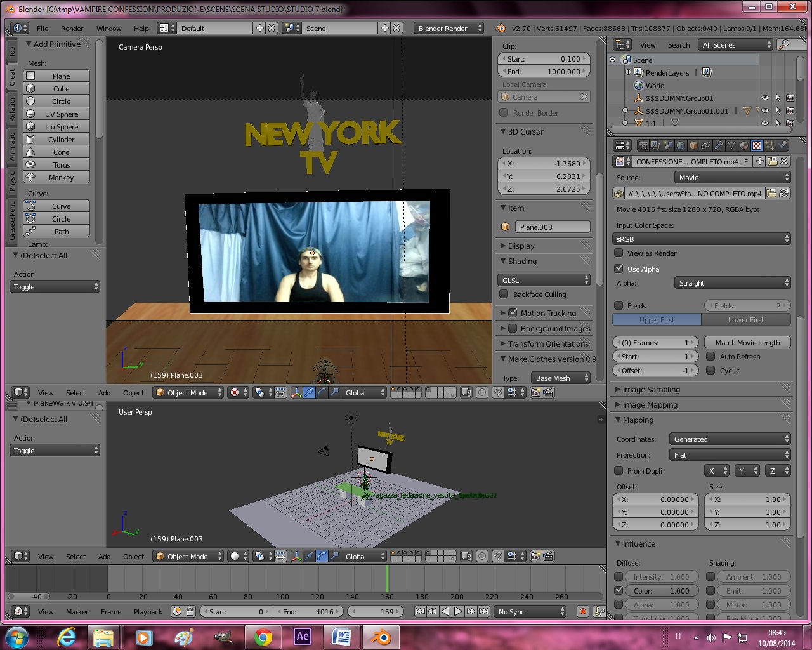Open the Projection Flat dropdown
The width and height of the screenshot is (812, 650).
click(730, 454)
